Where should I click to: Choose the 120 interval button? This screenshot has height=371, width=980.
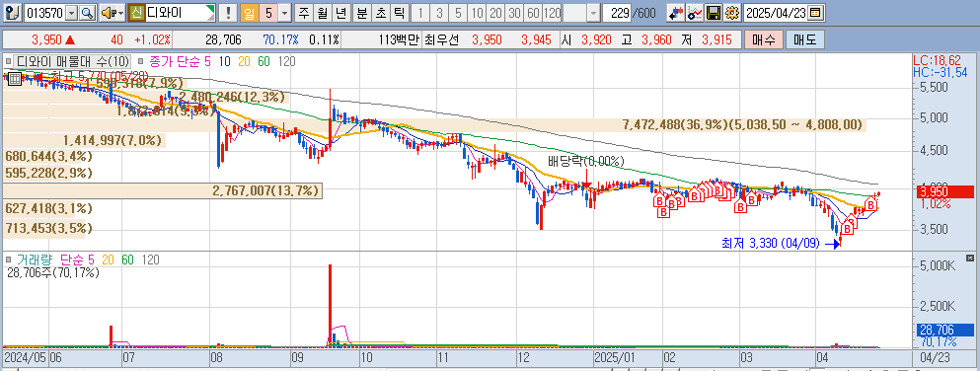point(552,13)
